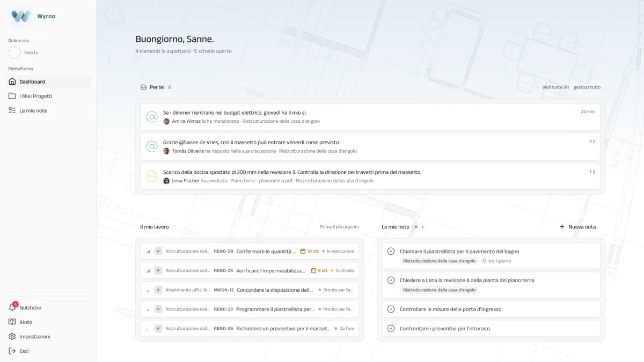This screenshot has height=362, width=644.
Task: Open the 'Controllo' status of RENO-25
Action: 342,270
